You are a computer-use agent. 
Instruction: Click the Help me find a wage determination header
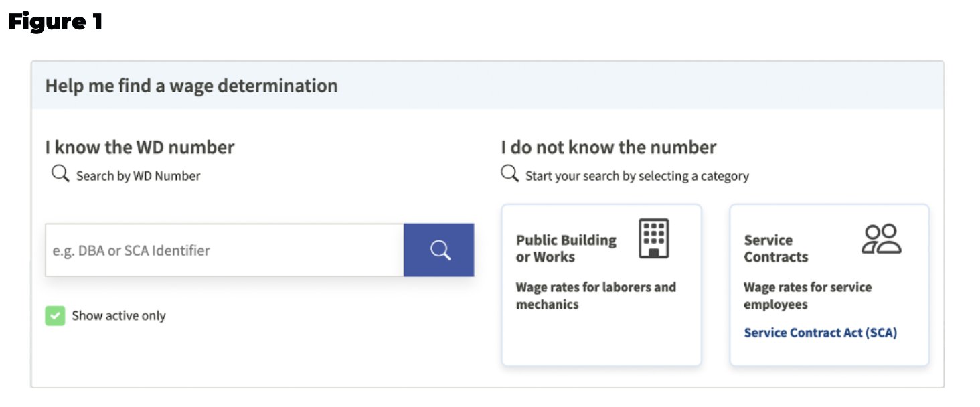pos(191,86)
